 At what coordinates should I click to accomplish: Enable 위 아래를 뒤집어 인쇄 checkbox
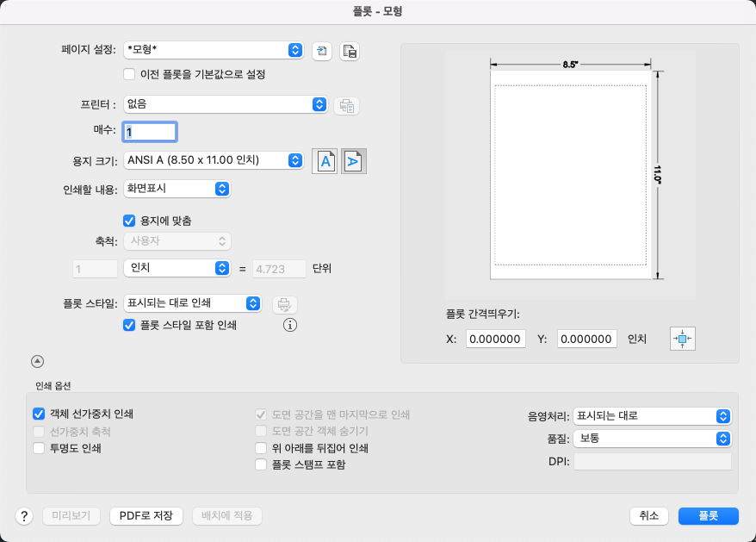(x=261, y=448)
